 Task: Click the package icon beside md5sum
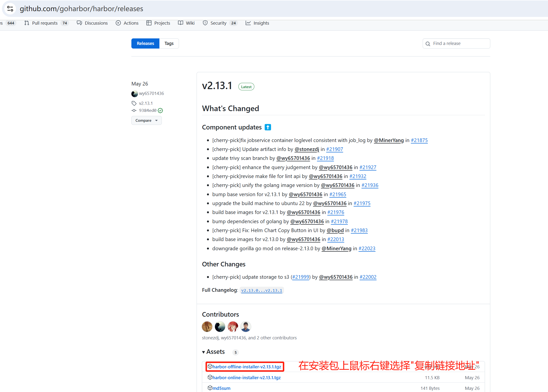point(210,388)
